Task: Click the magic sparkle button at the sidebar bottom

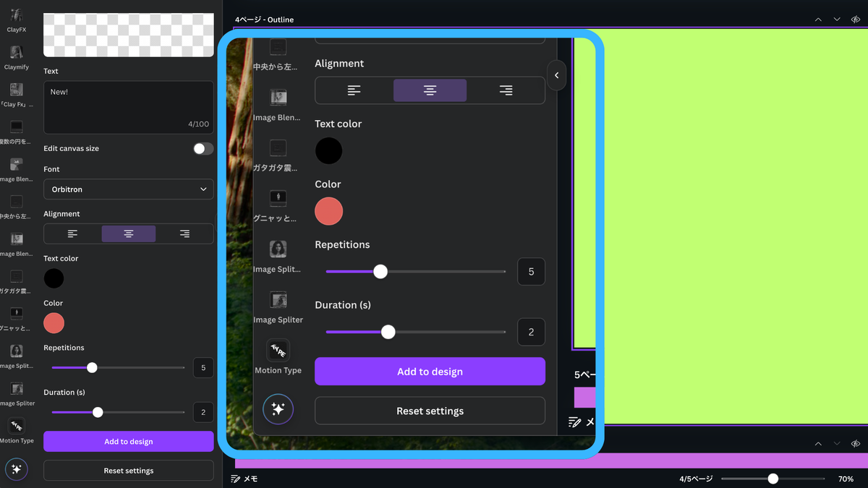Action: (17, 469)
